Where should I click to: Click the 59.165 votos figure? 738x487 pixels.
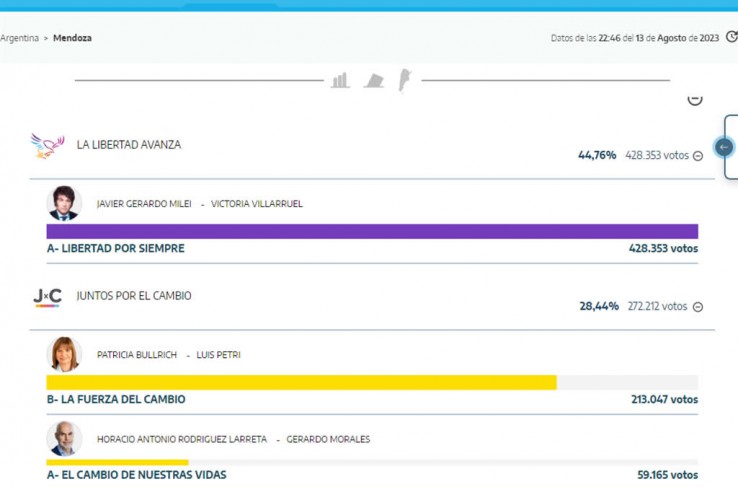[668, 475]
